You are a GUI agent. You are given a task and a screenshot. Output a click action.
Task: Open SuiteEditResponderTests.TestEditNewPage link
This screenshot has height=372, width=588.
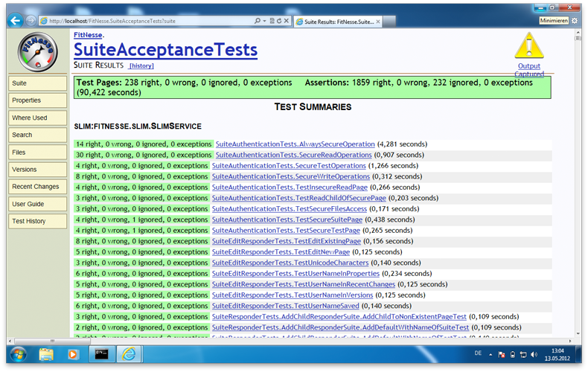281,252
